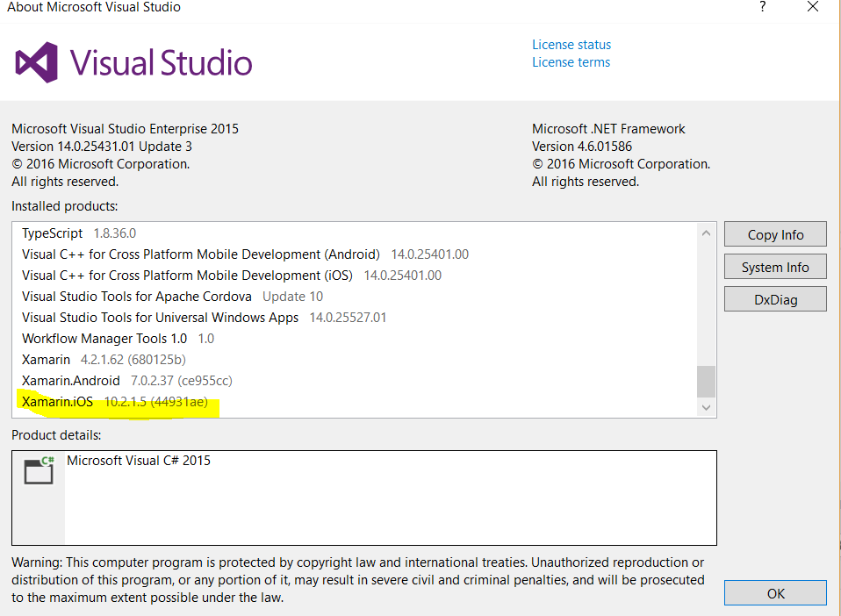Select Workflow Manager Tools 1.0 row

[354, 339]
